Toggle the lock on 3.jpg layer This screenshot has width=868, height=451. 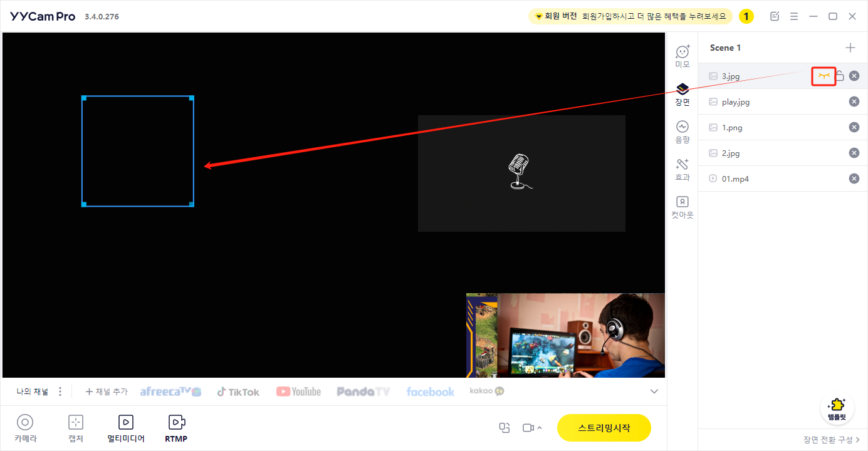(840, 76)
